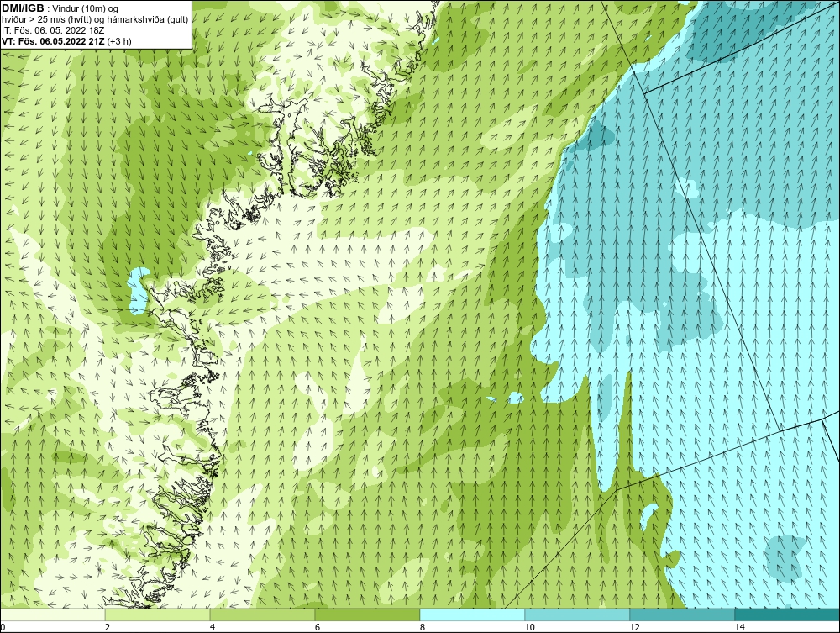
Task: Click the 0–2 m/s palest color band
Action: click(52, 615)
